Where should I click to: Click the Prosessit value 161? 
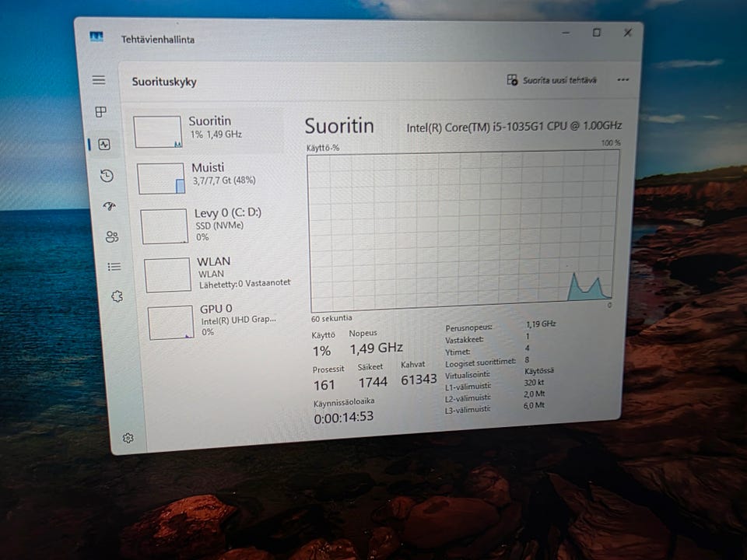(x=324, y=385)
